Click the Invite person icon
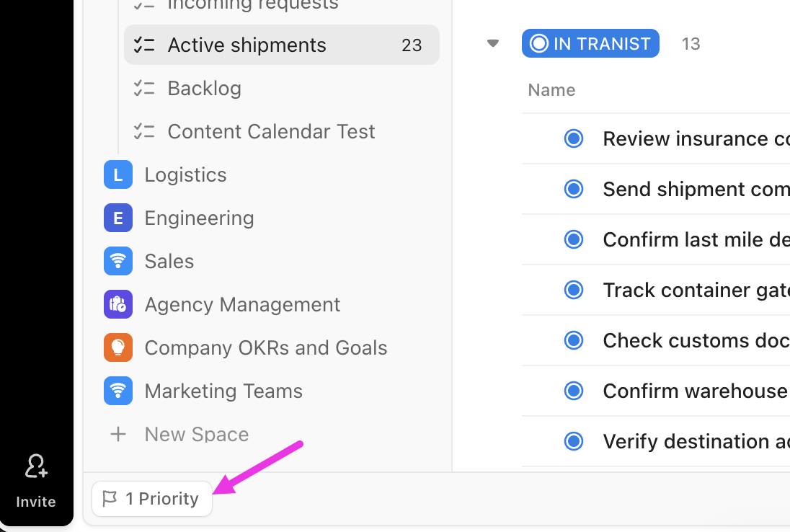 click(36, 466)
